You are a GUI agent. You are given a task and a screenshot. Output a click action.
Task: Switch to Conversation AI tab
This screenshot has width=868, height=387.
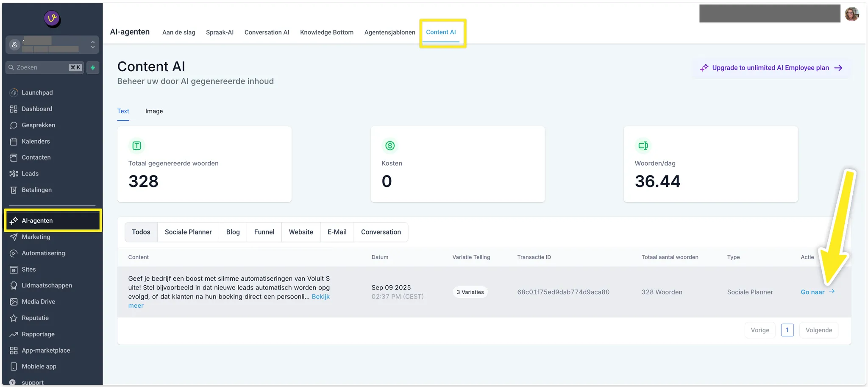[267, 32]
